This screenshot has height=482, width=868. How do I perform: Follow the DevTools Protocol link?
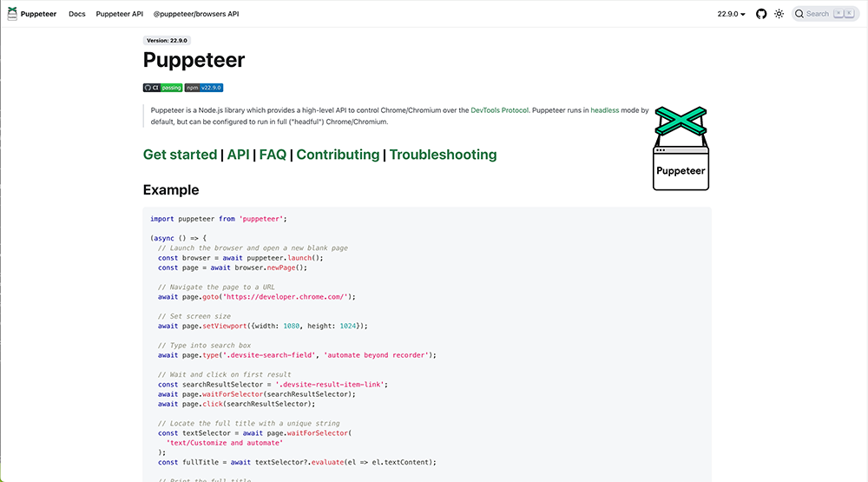[499, 110]
